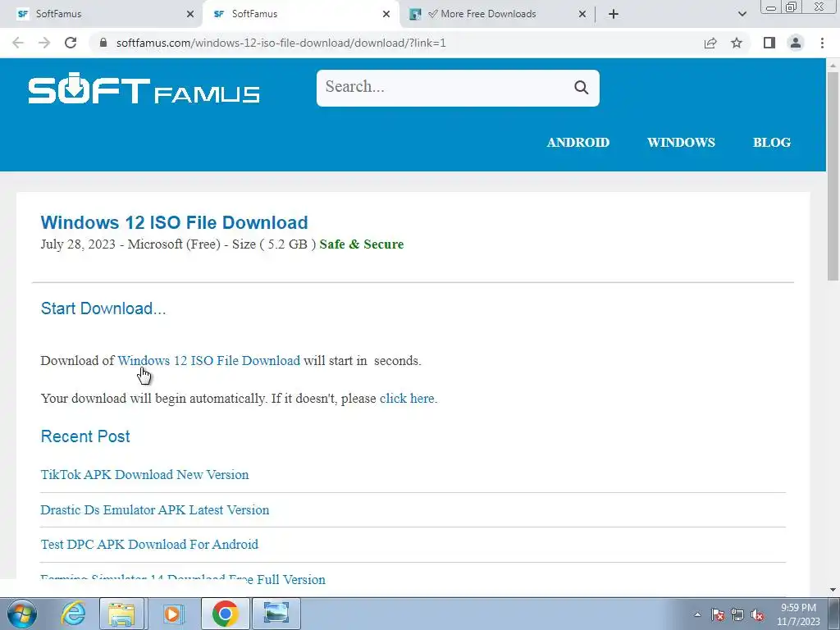Show hidden system tray icons
Viewport: 840px width, 630px height.
pos(697,614)
